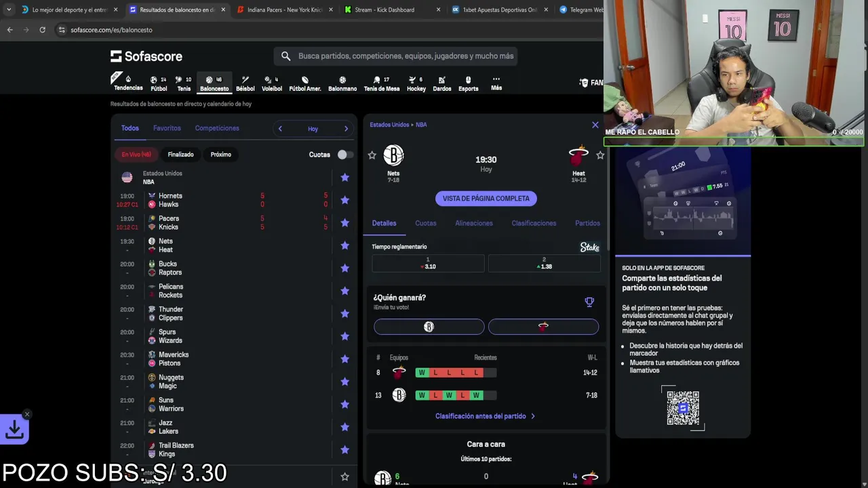Image resolution: width=868 pixels, height=488 pixels.
Task: Open the Stake sponsor logo
Action: (590, 247)
